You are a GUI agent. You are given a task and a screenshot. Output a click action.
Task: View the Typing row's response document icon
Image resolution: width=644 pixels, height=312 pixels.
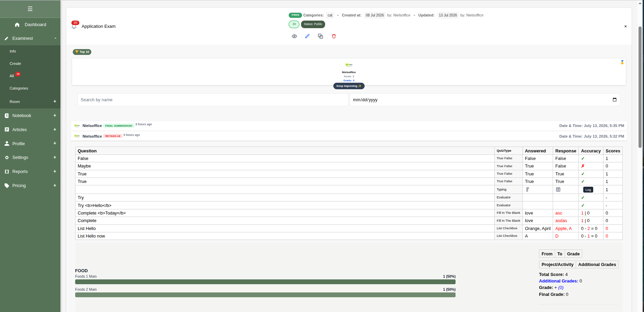[558, 189]
